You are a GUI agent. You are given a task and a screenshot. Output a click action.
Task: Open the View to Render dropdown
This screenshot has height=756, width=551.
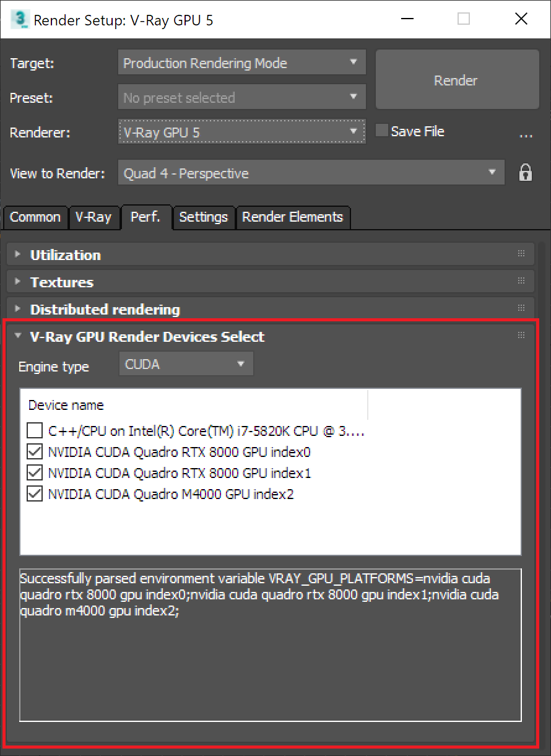click(493, 173)
